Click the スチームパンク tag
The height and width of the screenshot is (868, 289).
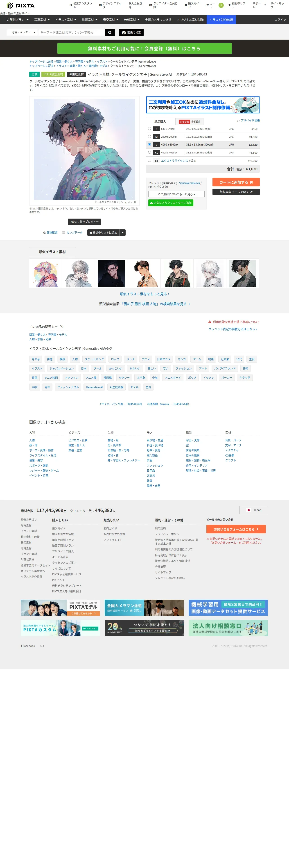click(94, 359)
